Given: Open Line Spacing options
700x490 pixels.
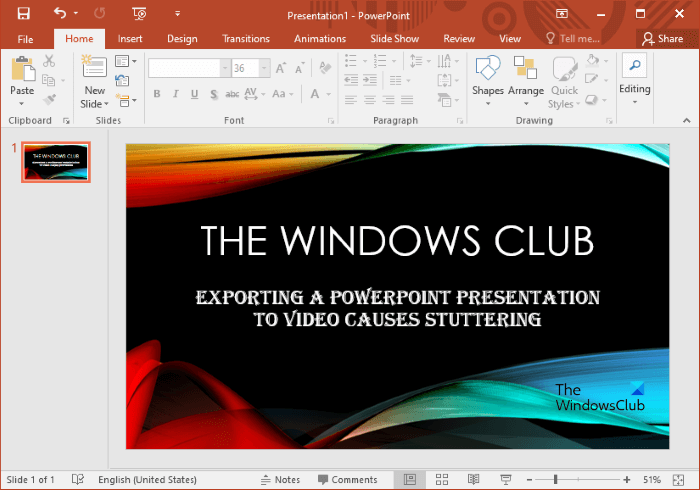Looking at the screenshot, I should [420, 61].
